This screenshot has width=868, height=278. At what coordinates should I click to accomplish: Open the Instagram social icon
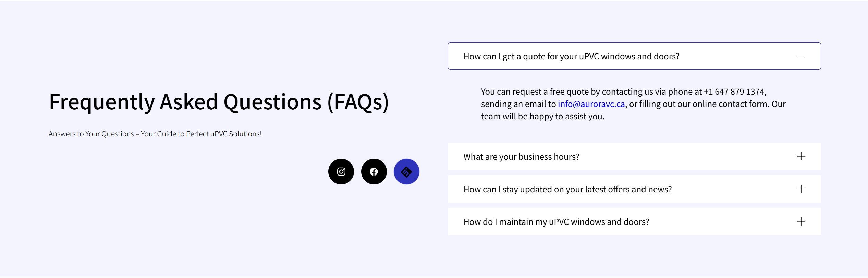pyautogui.click(x=341, y=171)
